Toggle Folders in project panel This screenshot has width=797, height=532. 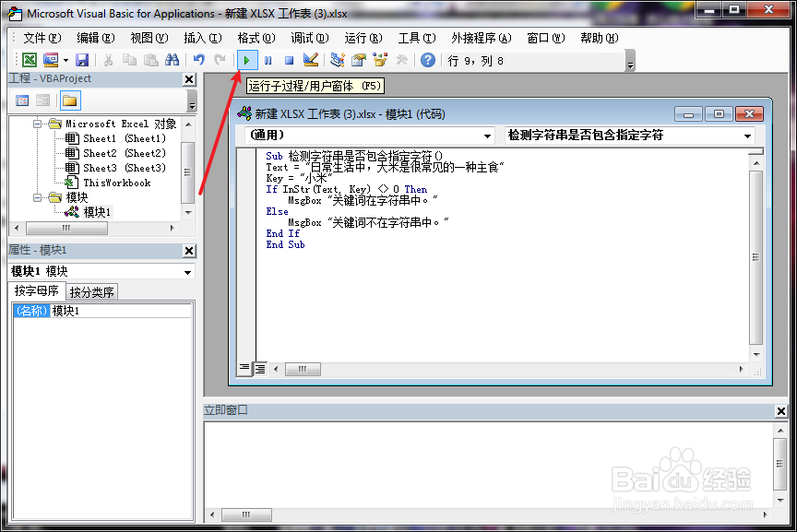pos(69,100)
